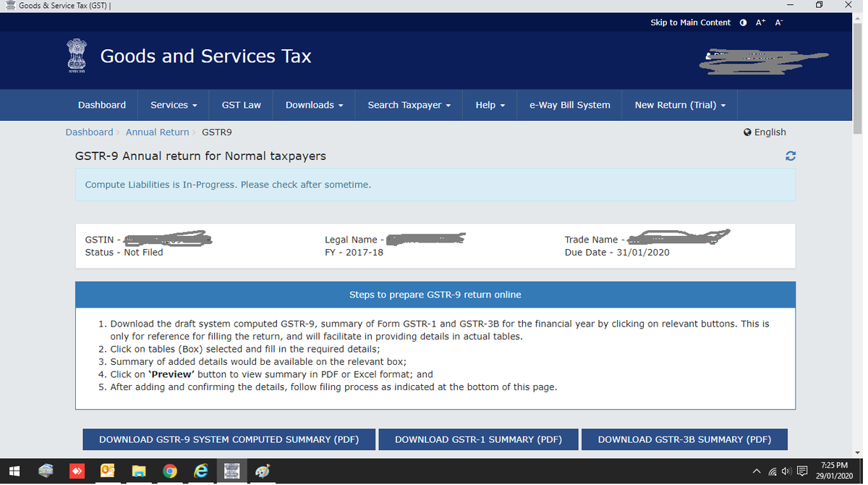Viewport: 868px width, 485px height.
Task: Expand the New Return (Trial) dropdown
Action: tap(680, 105)
